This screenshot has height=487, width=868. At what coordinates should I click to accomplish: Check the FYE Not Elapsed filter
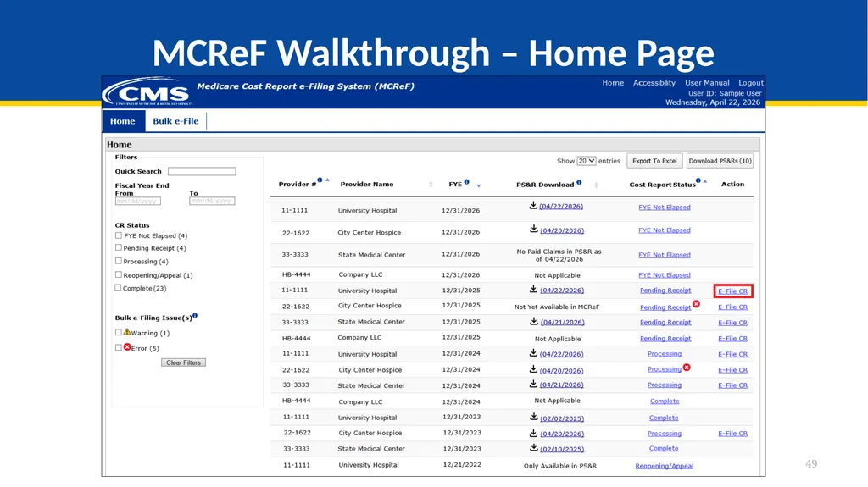(x=118, y=235)
